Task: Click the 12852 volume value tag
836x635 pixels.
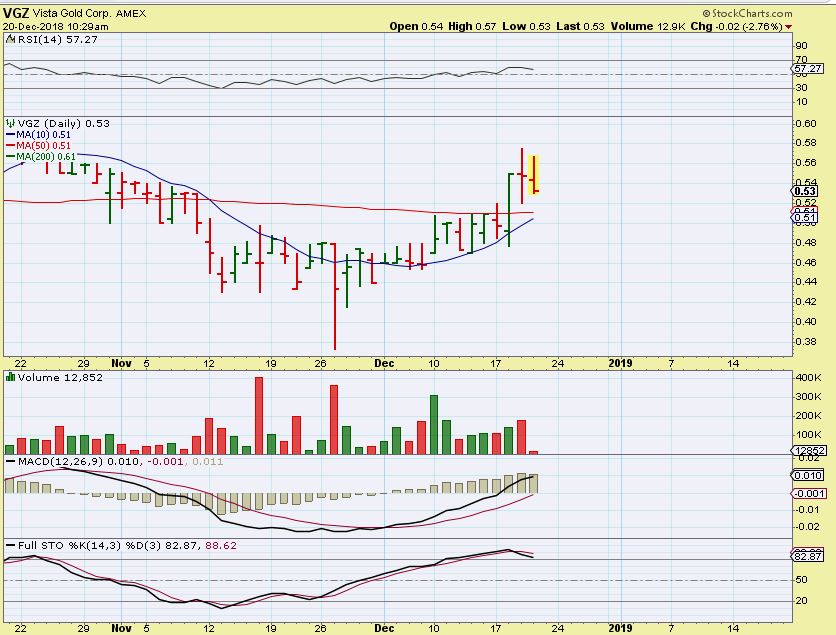Action: (809, 451)
